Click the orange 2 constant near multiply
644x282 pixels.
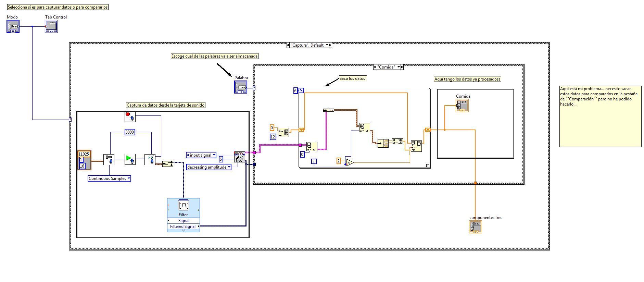(x=339, y=161)
